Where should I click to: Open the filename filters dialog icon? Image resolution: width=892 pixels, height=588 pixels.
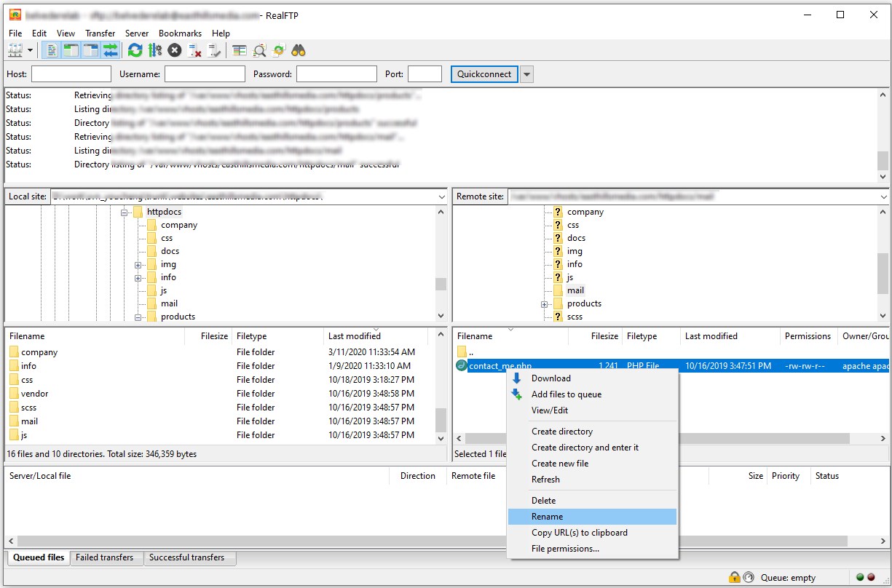tap(240, 50)
